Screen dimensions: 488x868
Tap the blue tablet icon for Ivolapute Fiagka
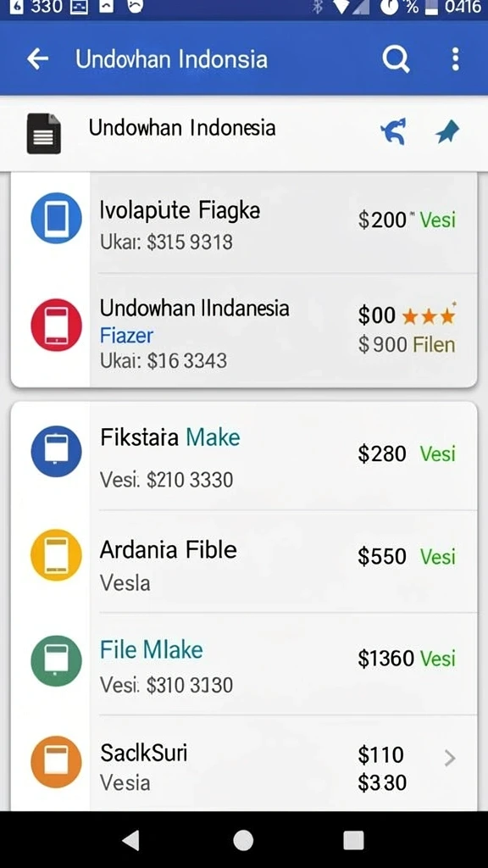click(x=56, y=218)
